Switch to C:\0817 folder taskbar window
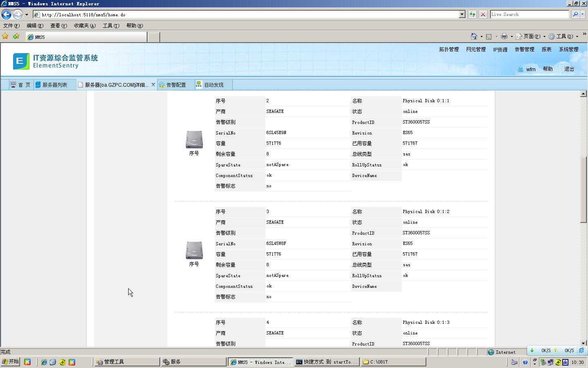This screenshot has height=368, width=588. coord(393,362)
